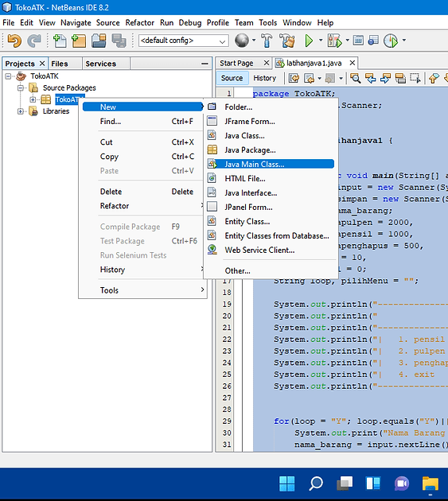
Task: Click line number 29 in the gutter
Action: (227, 421)
